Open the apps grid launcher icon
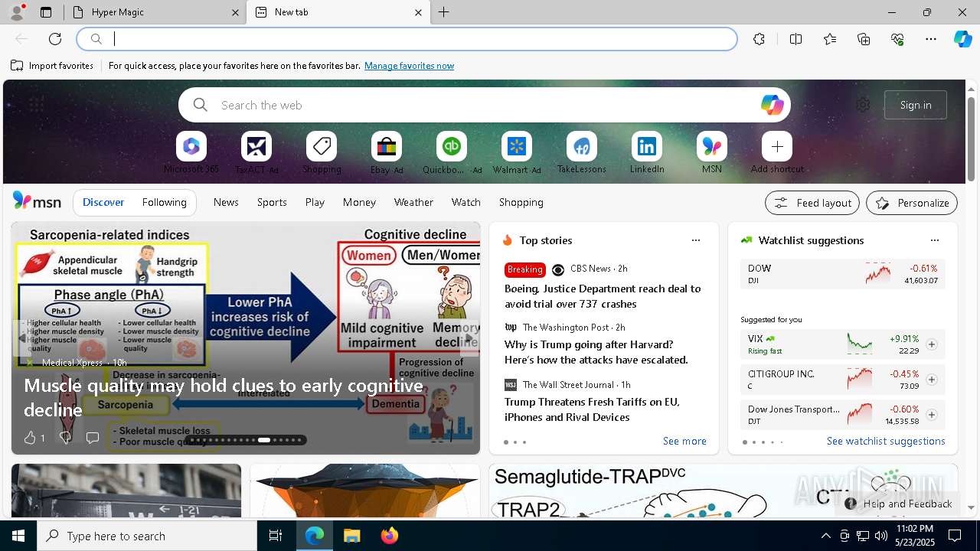 pyautogui.click(x=36, y=105)
